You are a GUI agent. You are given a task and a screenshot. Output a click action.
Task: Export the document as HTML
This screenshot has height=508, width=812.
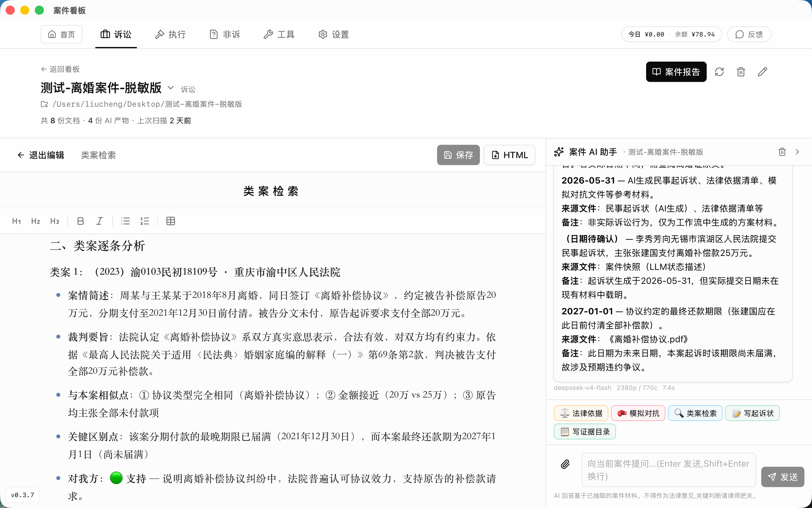pyautogui.click(x=510, y=155)
